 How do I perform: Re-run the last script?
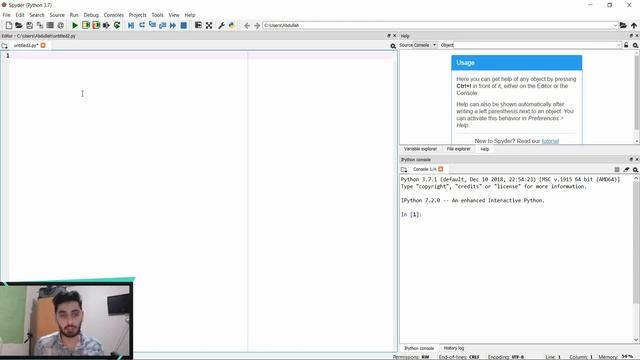tap(117, 25)
